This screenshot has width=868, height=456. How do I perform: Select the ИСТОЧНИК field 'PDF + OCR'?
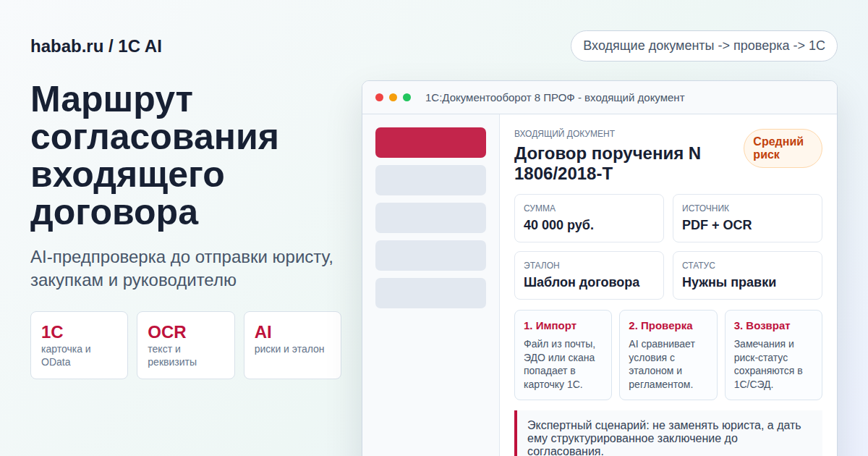[x=747, y=218]
